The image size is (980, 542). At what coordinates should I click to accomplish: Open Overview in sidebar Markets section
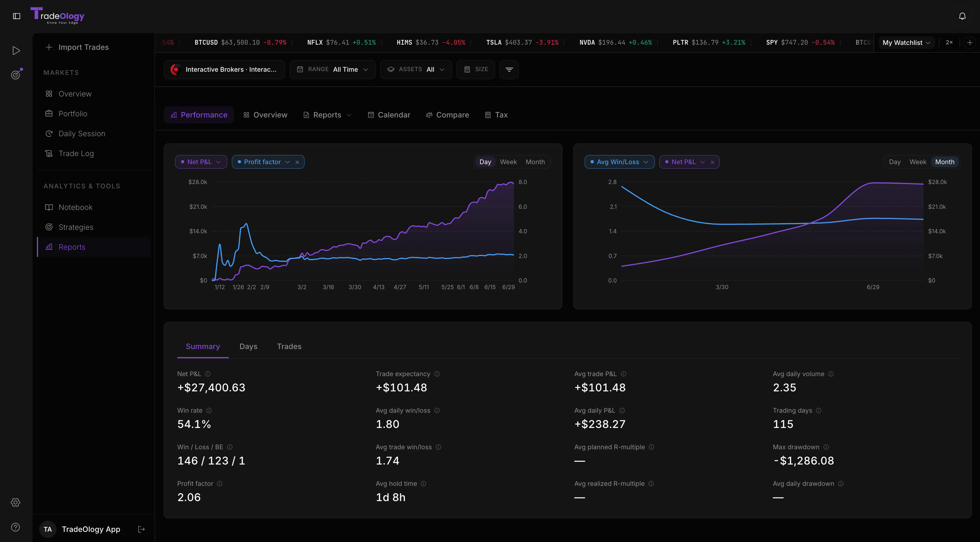point(94,94)
